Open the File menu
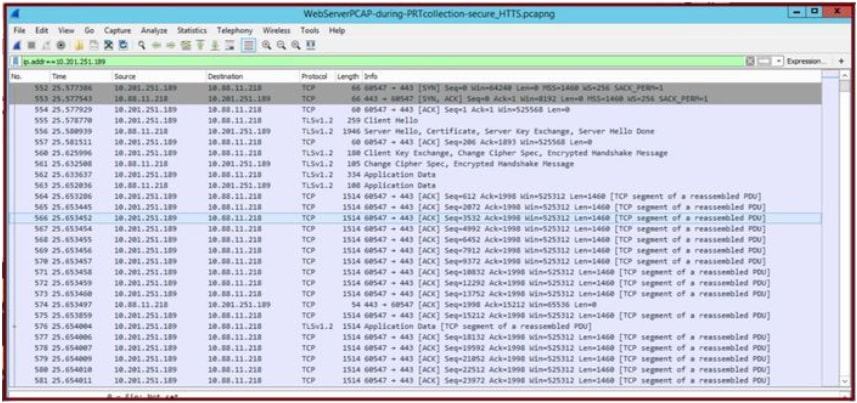 (x=19, y=31)
